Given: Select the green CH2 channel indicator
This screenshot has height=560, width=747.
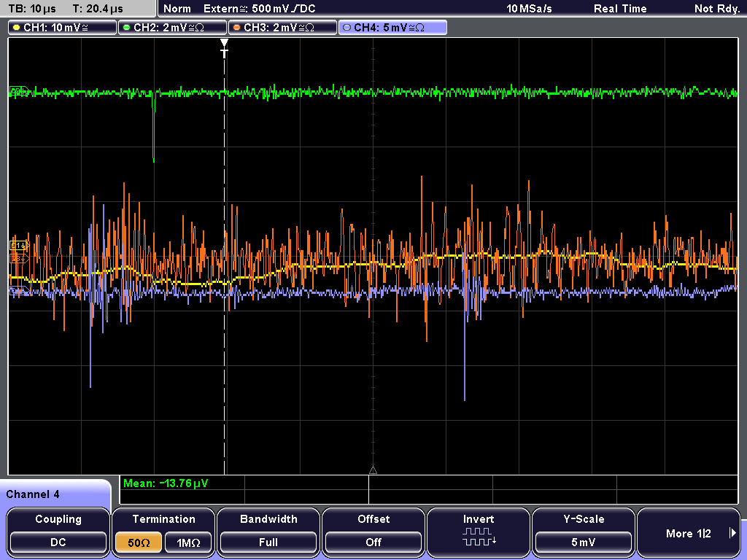Looking at the screenshot, I should [x=172, y=28].
